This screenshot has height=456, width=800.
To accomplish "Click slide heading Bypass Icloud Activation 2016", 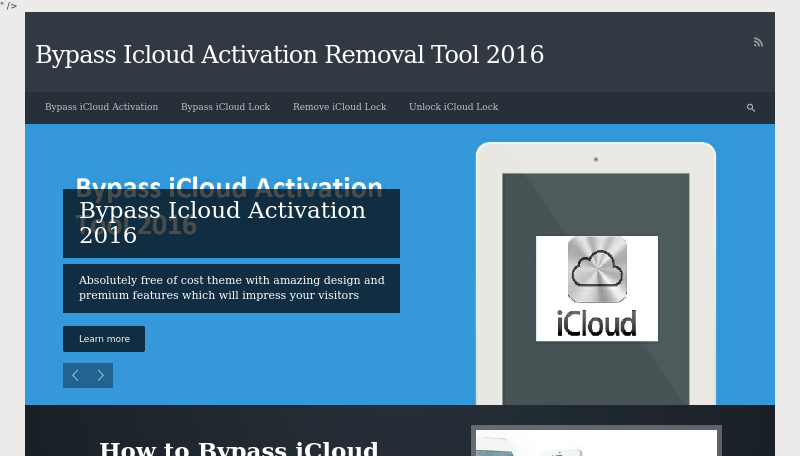I will (222, 222).
